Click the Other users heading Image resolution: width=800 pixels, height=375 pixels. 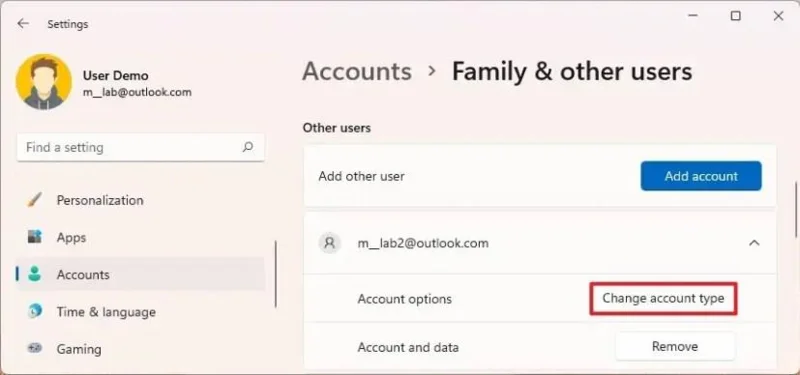(x=337, y=128)
